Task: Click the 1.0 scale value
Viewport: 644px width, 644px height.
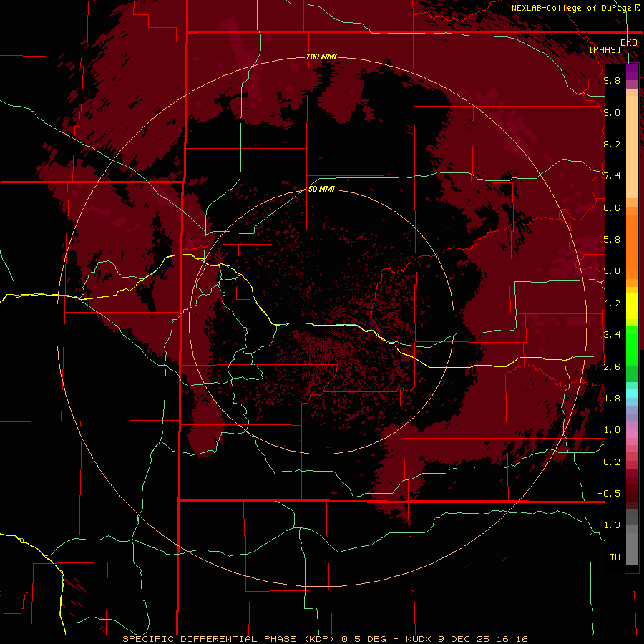Action: [x=612, y=430]
